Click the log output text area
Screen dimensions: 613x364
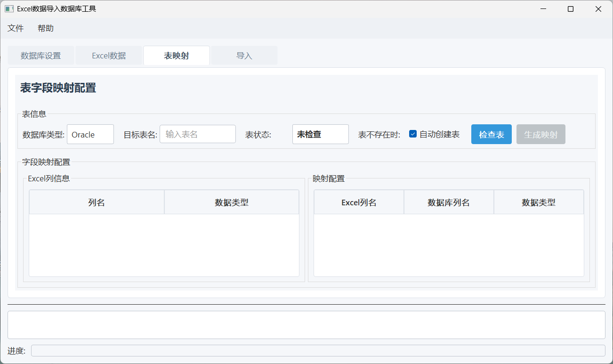(306, 325)
